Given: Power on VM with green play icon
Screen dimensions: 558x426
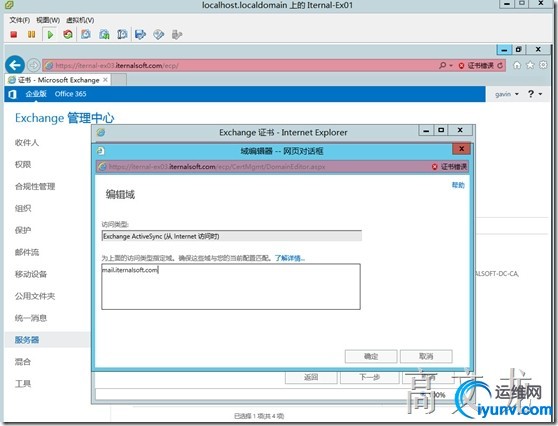Looking at the screenshot, I should coord(50,35).
